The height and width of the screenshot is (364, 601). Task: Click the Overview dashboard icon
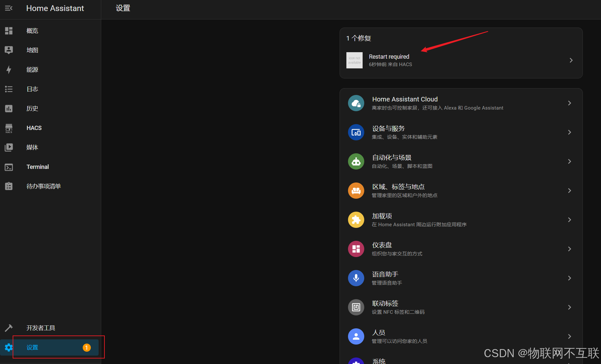pos(9,31)
